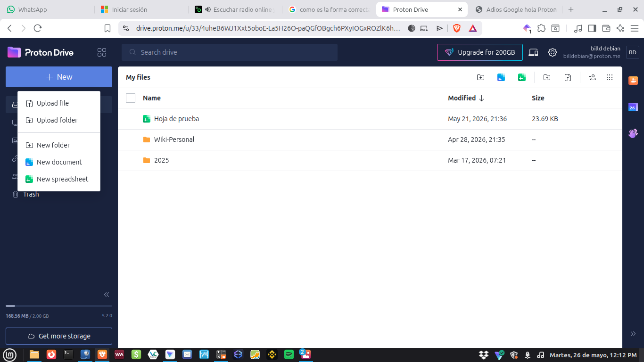Open Brave Wallet icon in the toolbar

click(x=606, y=28)
